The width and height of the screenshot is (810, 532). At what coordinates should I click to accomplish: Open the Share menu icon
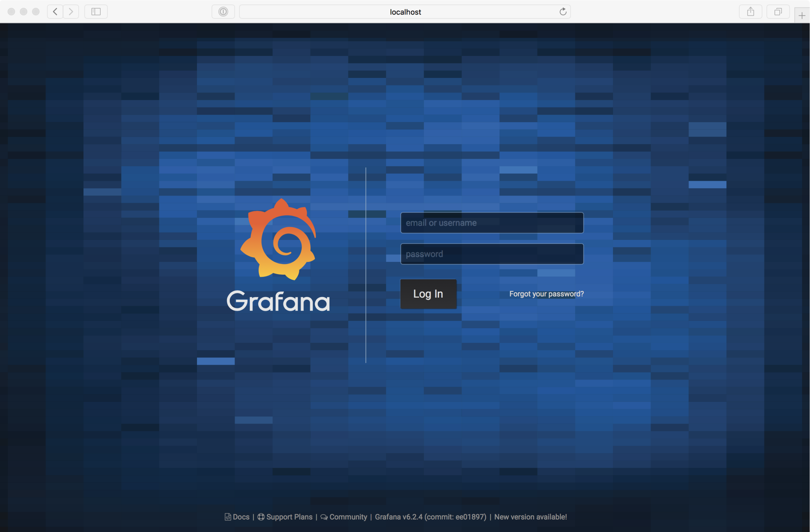750,12
